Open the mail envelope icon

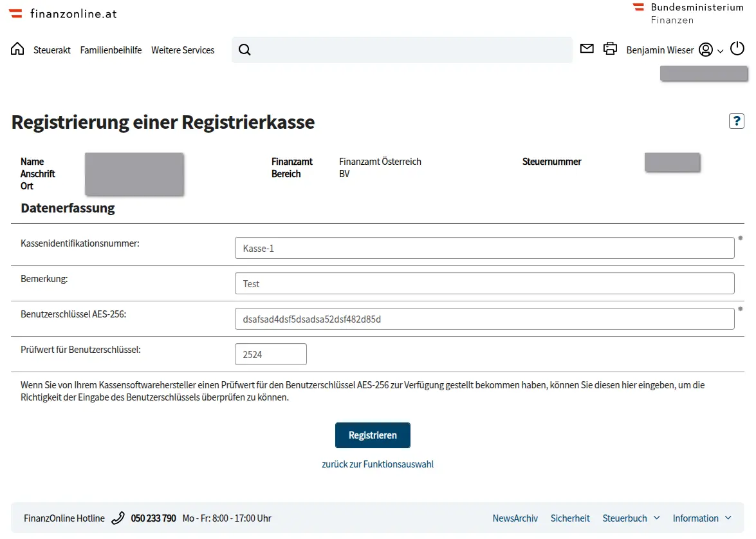(586, 48)
